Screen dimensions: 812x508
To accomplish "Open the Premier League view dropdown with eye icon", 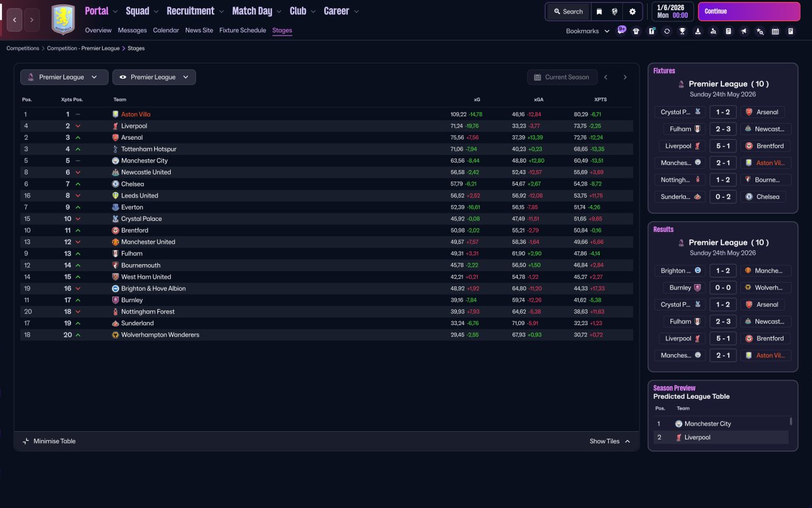I will 154,77.
